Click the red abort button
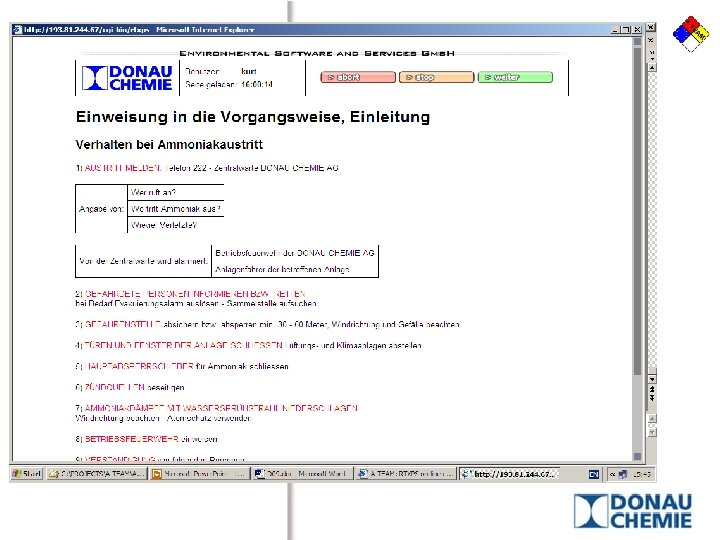The height and width of the screenshot is (540, 720). pos(358,77)
